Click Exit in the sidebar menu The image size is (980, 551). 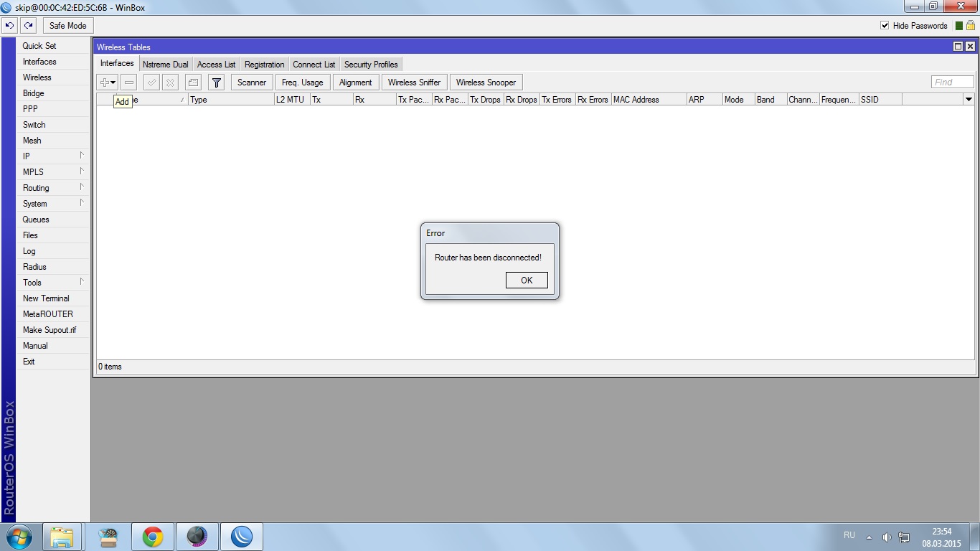point(53,362)
